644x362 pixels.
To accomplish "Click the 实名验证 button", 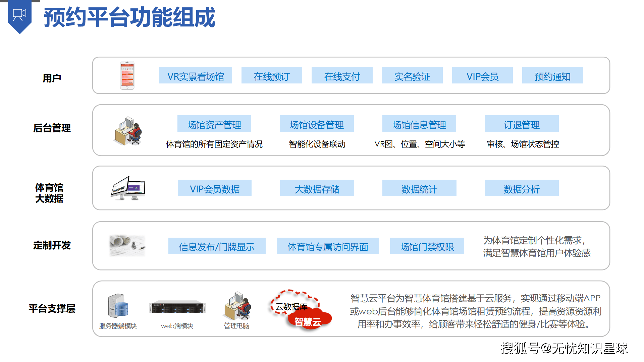I will pos(412,76).
